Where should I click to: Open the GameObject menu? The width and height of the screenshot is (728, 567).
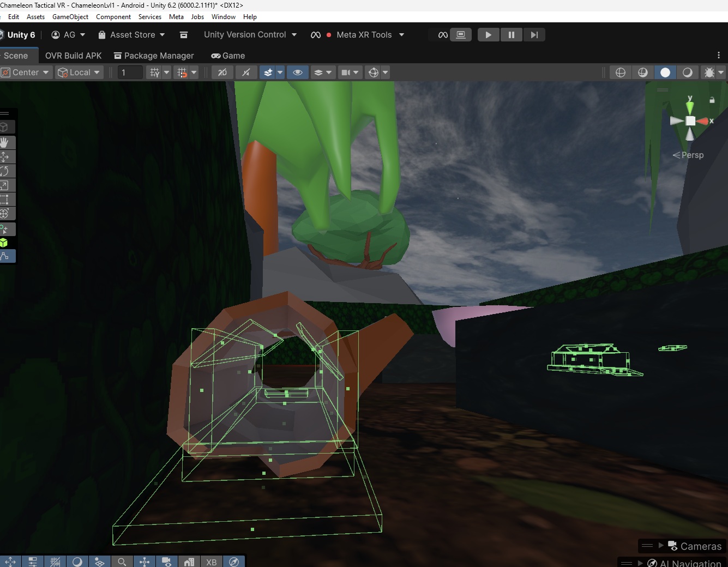point(70,17)
